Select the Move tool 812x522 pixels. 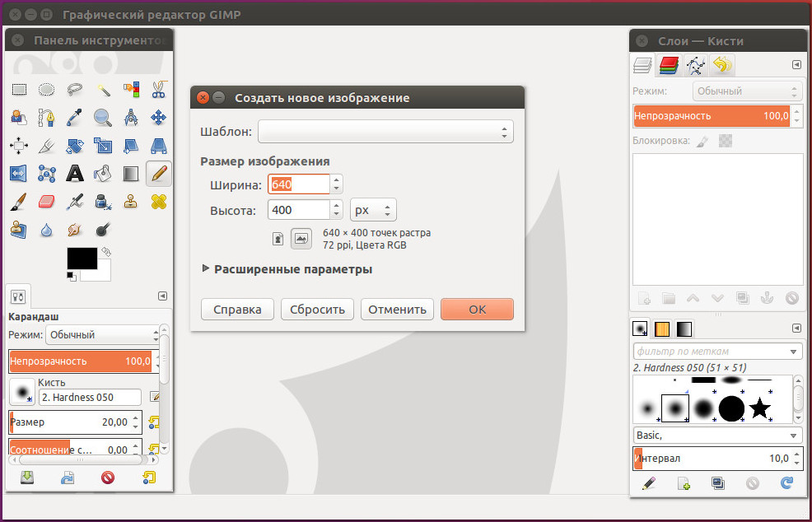pos(158,118)
